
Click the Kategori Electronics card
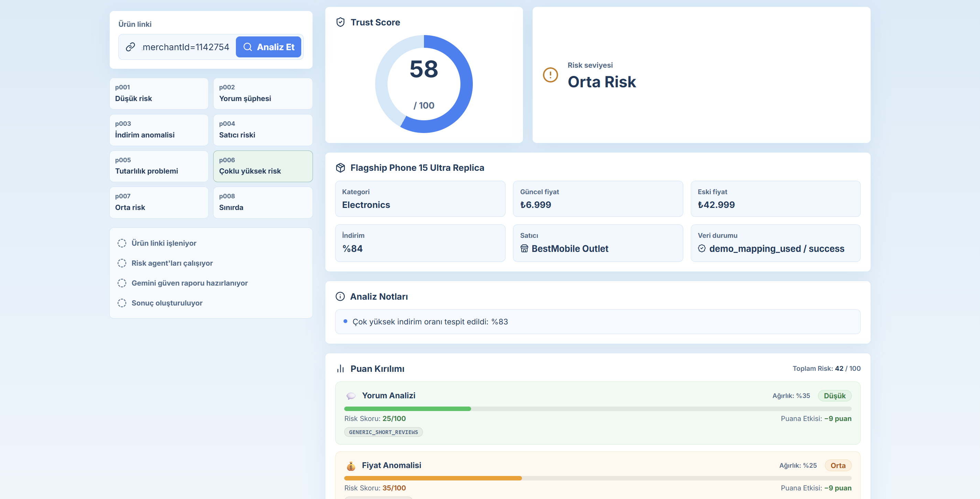[x=420, y=199]
